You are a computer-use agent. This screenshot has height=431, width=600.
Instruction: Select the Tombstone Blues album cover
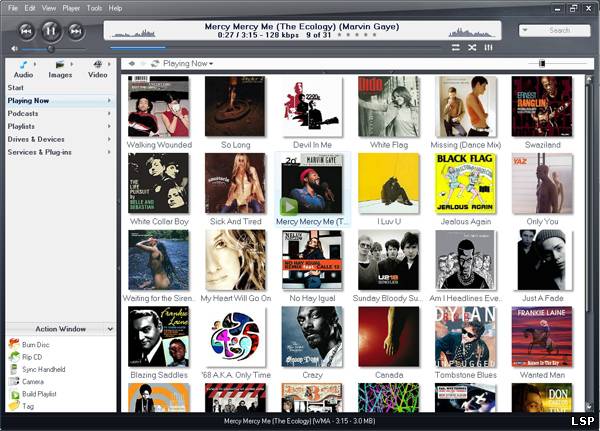pyautogui.click(x=465, y=337)
